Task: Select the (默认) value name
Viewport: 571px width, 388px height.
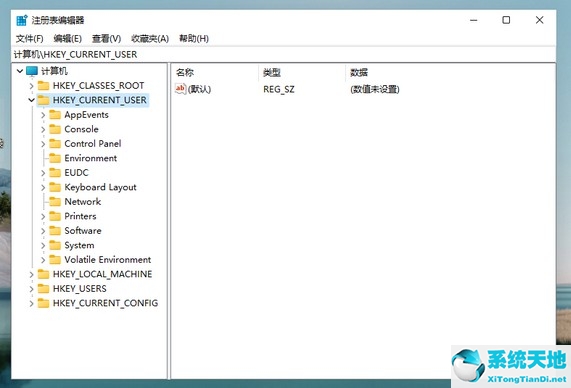Action: (200, 89)
